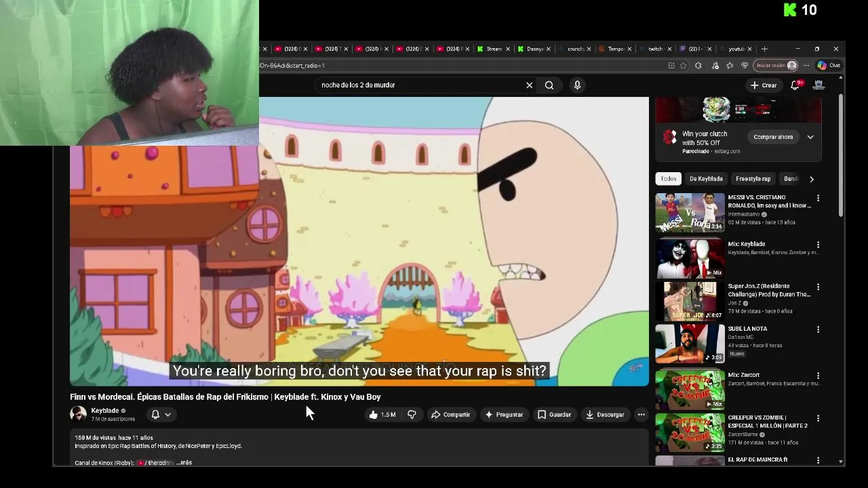Open options for MESSI VS. CRISTIANO video
The width and height of the screenshot is (868, 488).
click(818, 199)
